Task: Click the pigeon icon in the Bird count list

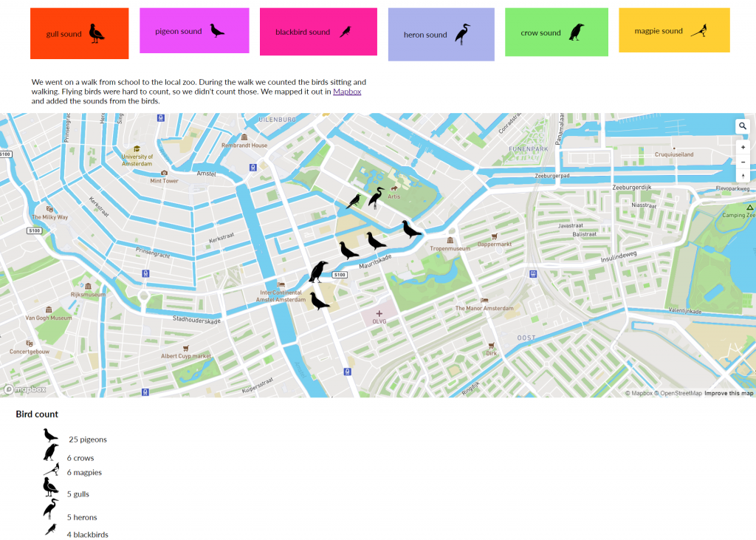Action: (x=51, y=436)
